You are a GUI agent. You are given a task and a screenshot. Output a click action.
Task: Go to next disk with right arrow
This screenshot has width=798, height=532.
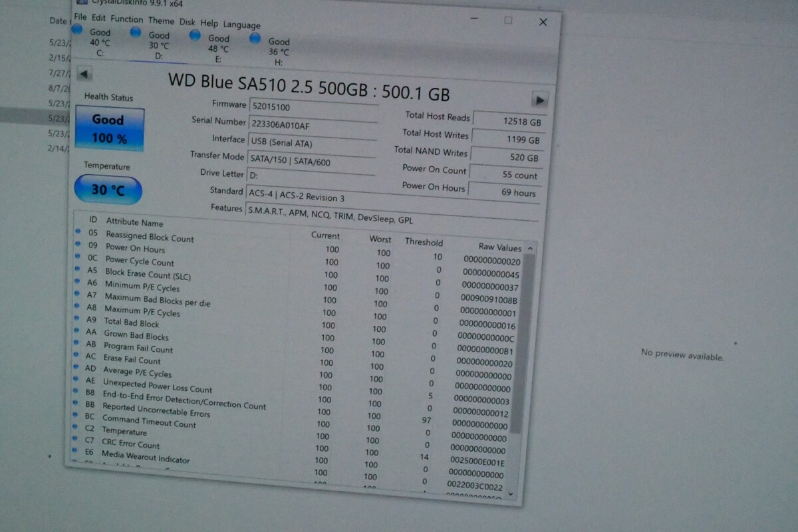[x=539, y=100]
